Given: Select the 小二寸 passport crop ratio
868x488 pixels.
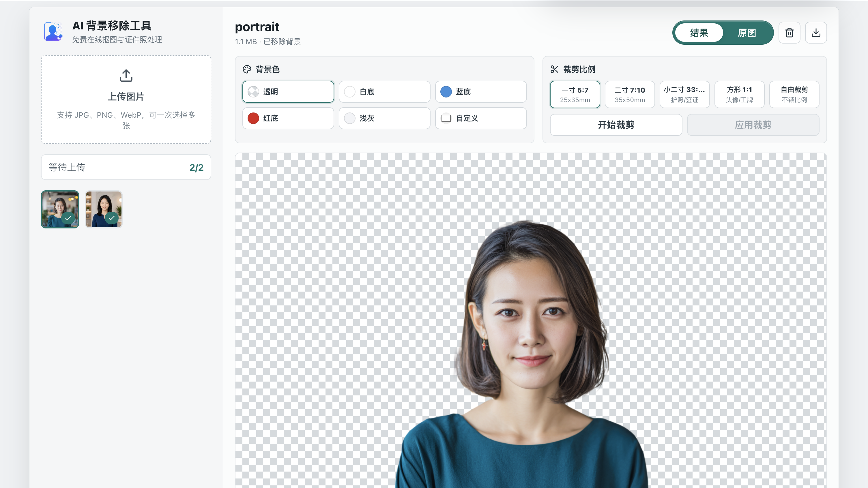Looking at the screenshot, I should pos(684,94).
